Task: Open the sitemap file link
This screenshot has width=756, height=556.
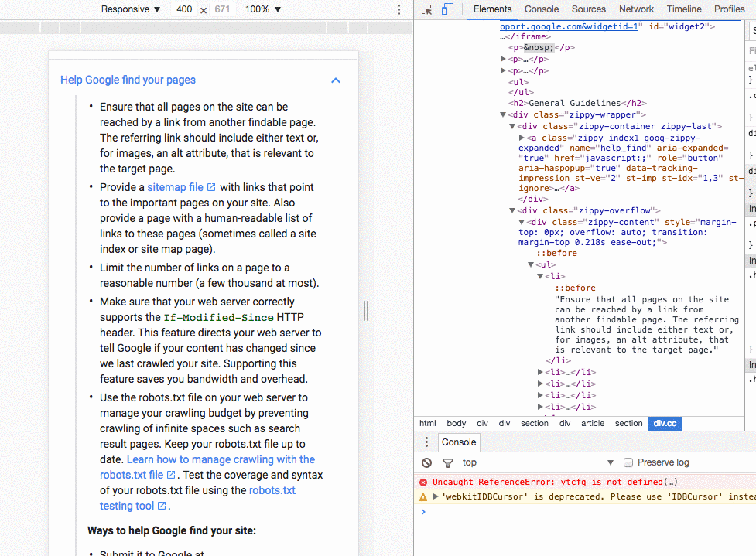Action: [x=175, y=187]
